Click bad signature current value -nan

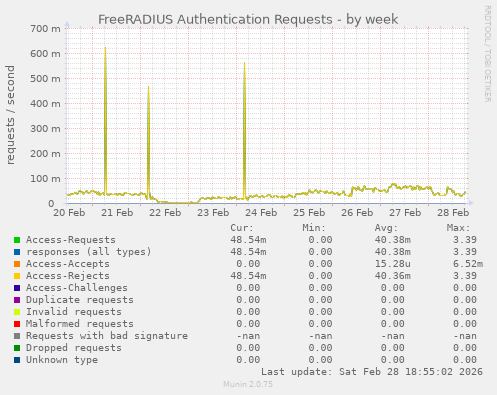248,336
